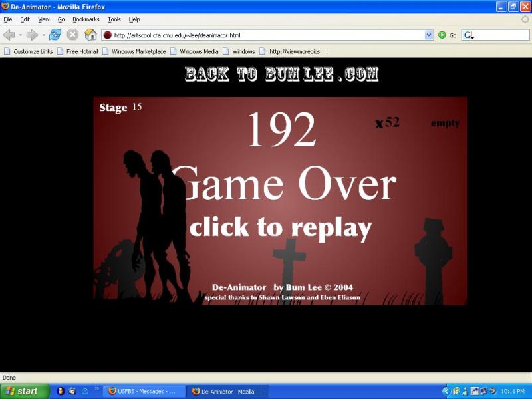Image resolution: width=532 pixels, height=399 pixels.
Task: Click the De-Animator by Bum Lee credit
Action: pos(282,287)
